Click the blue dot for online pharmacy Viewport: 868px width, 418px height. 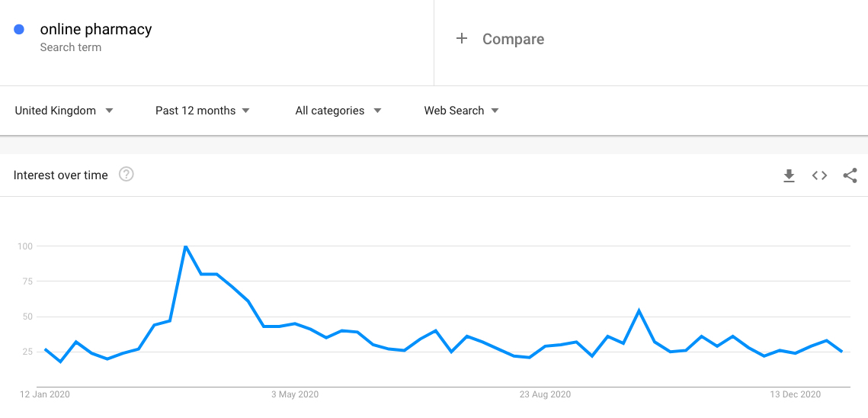click(x=19, y=30)
